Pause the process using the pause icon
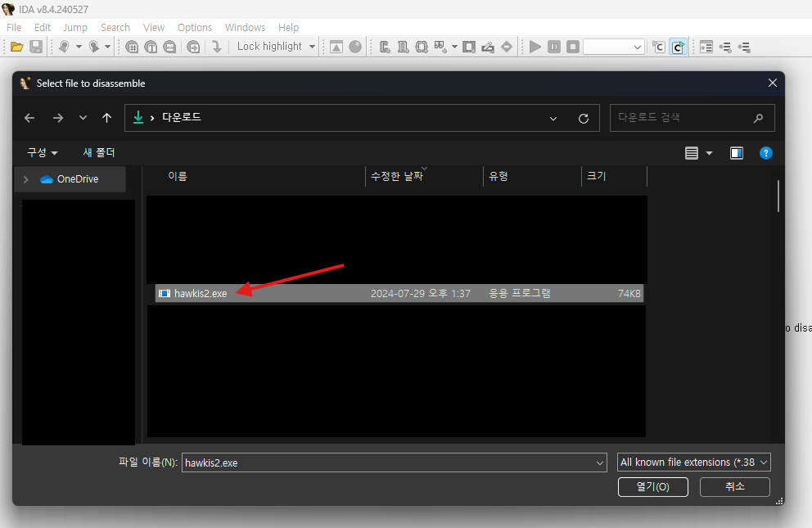 [554, 47]
